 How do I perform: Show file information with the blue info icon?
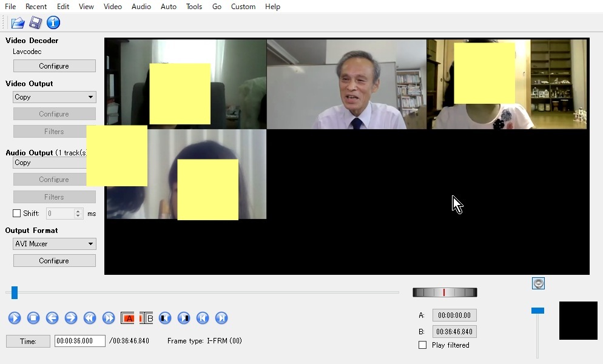(53, 22)
